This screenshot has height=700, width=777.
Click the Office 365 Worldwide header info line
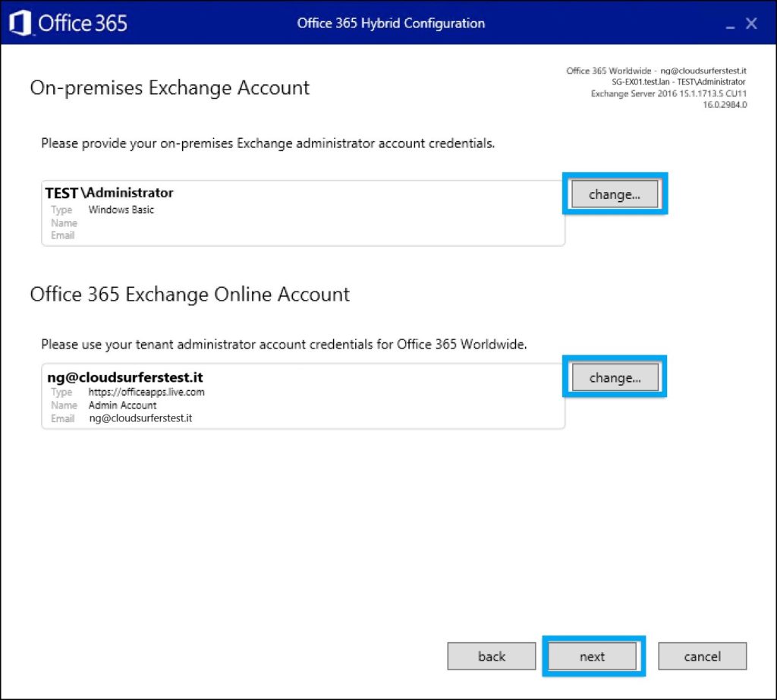[x=656, y=71]
